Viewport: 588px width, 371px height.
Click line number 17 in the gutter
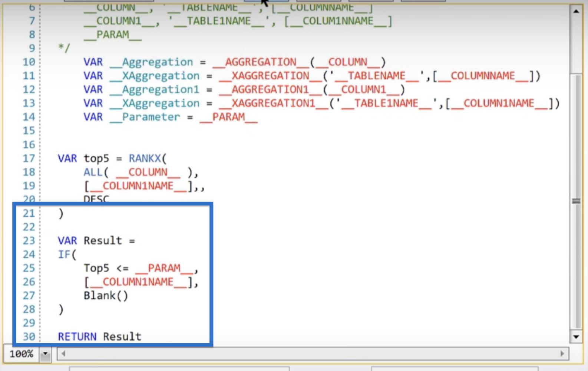29,158
